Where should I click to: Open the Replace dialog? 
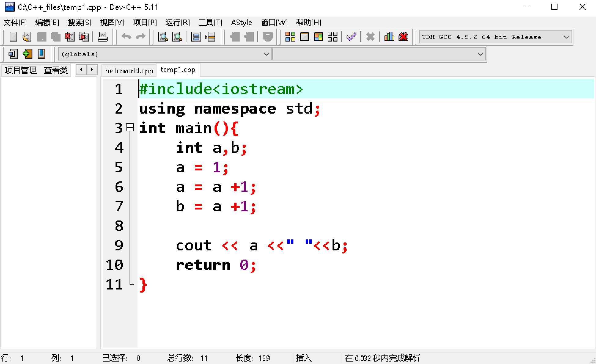177,37
